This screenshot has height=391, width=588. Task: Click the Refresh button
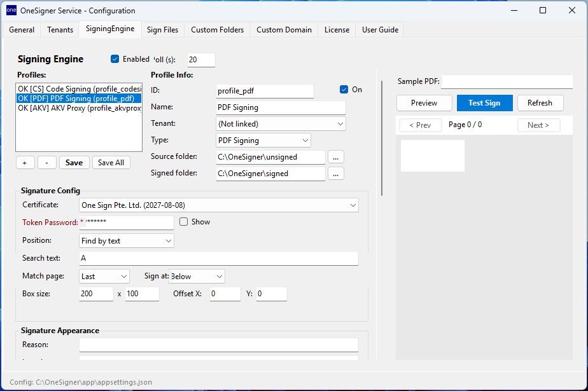click(x=540, y=103)
